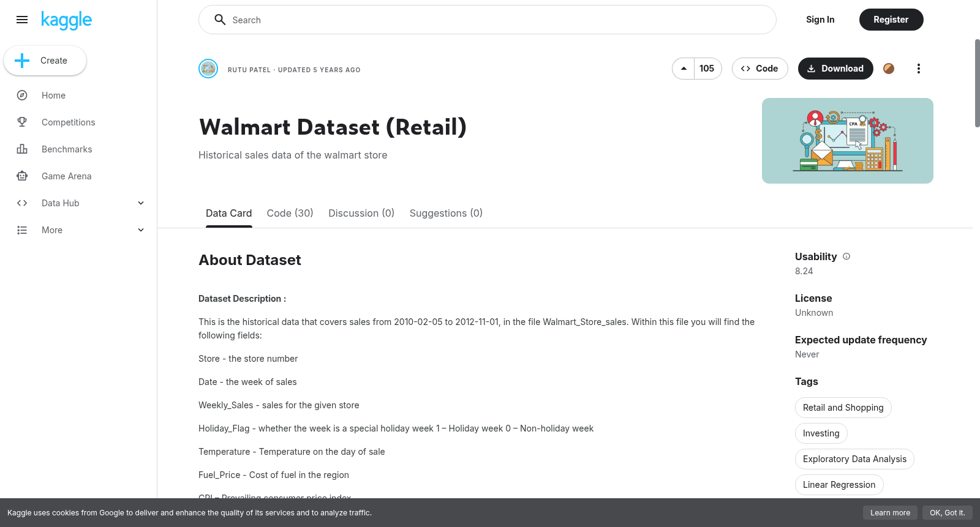Switch to the Code (30) tab
This screenshot has width=980, height=527.
pos(290,213)
